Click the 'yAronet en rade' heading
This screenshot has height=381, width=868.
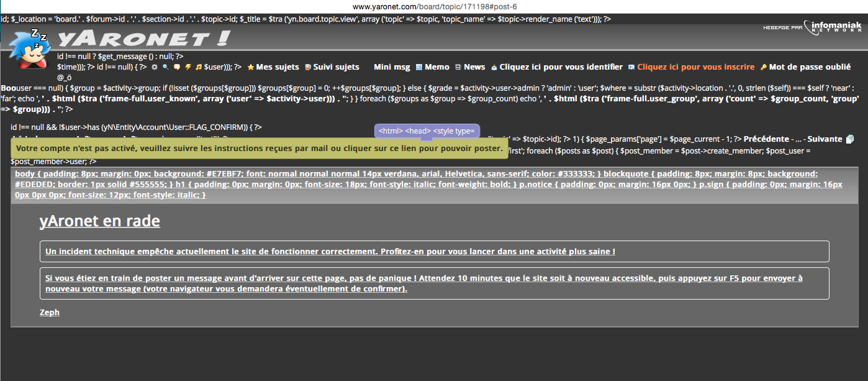(100, 221)
